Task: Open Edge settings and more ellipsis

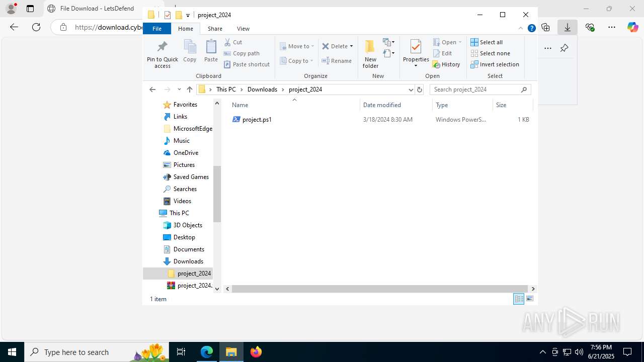Action: 612,27
